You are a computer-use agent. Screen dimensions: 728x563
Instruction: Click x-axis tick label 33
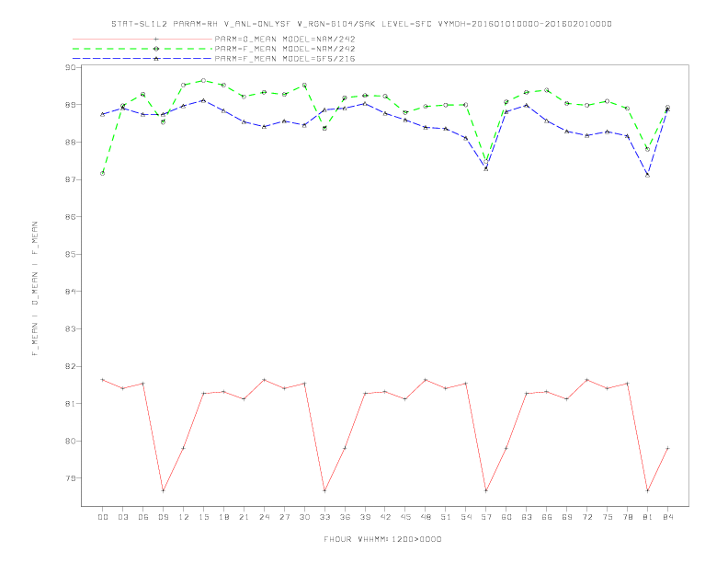tap(324, 517)
